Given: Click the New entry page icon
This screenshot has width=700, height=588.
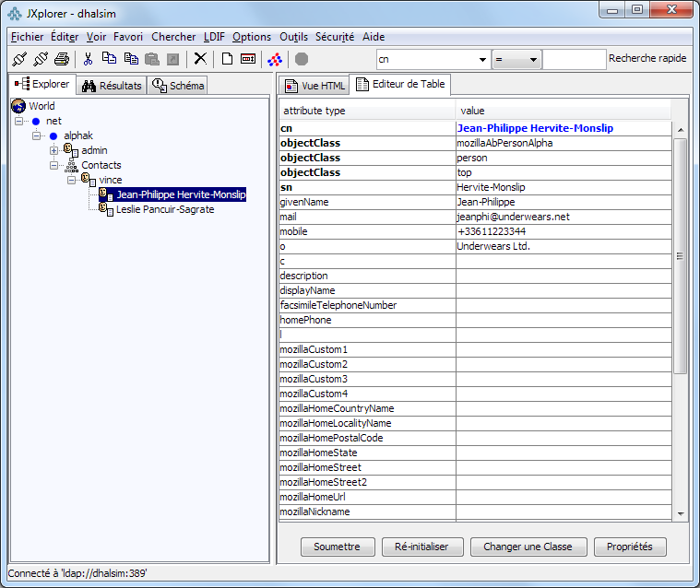Looking at the screenshot, I should click(227, 59).
